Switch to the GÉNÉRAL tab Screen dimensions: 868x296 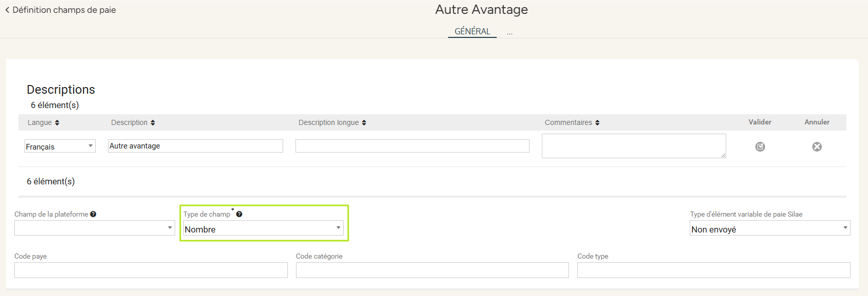click(472, 31)
